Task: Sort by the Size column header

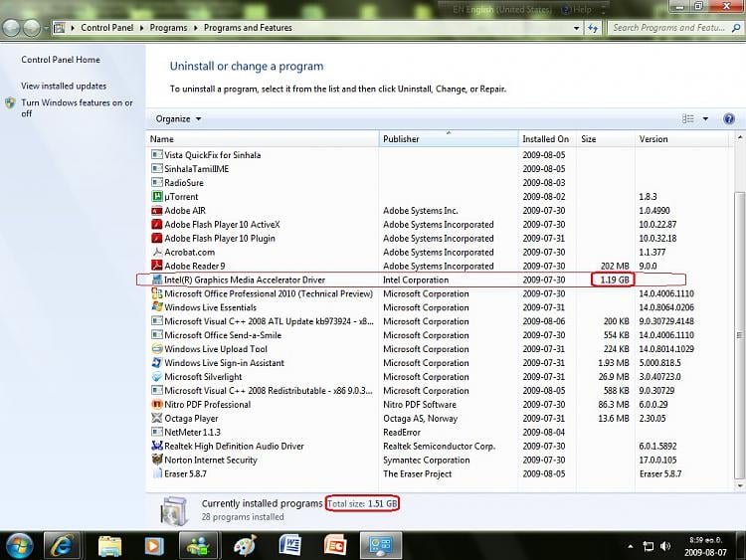Action: coord(605,139)
